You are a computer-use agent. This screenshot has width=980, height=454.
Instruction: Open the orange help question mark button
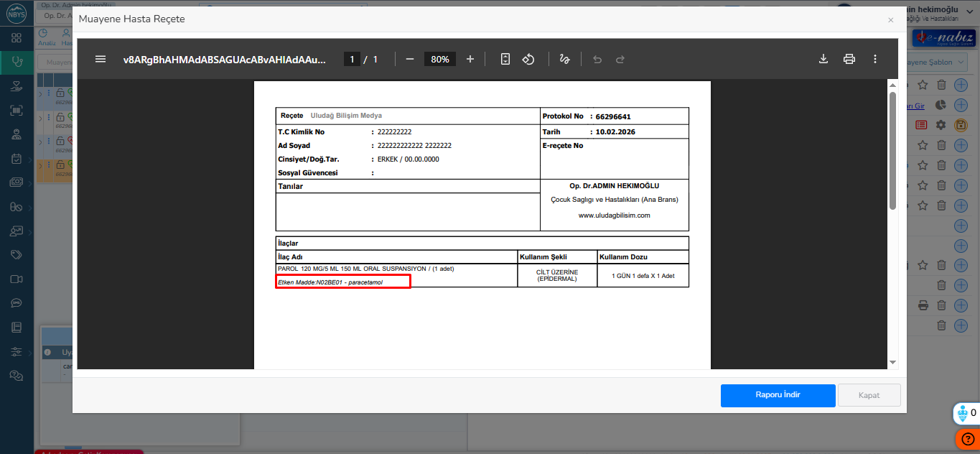click(x=968, y=439)
